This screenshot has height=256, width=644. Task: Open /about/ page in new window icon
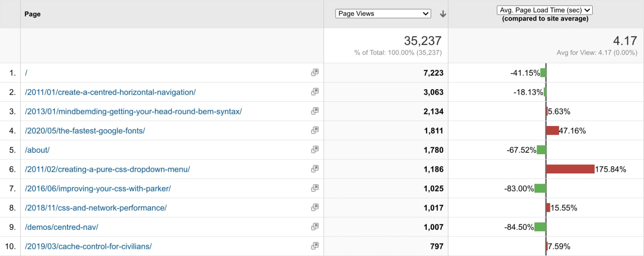click(314, 150)
